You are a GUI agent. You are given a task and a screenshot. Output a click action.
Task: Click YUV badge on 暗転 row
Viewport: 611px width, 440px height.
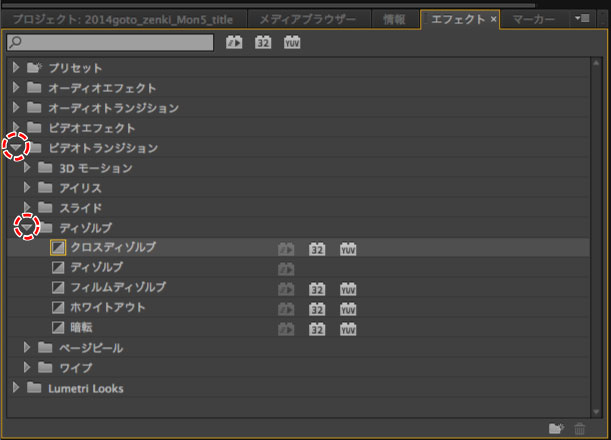(x=348, y=329)
